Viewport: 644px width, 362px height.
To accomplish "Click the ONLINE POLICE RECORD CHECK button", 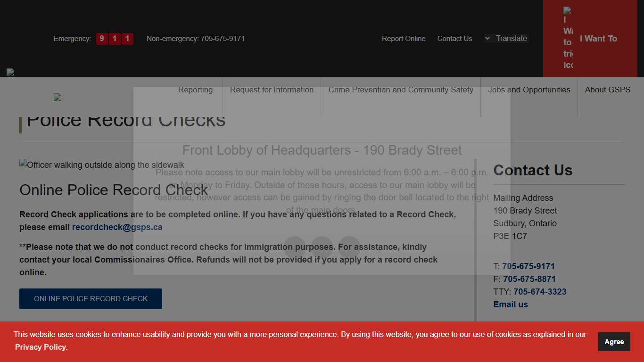I will point(91,298).
